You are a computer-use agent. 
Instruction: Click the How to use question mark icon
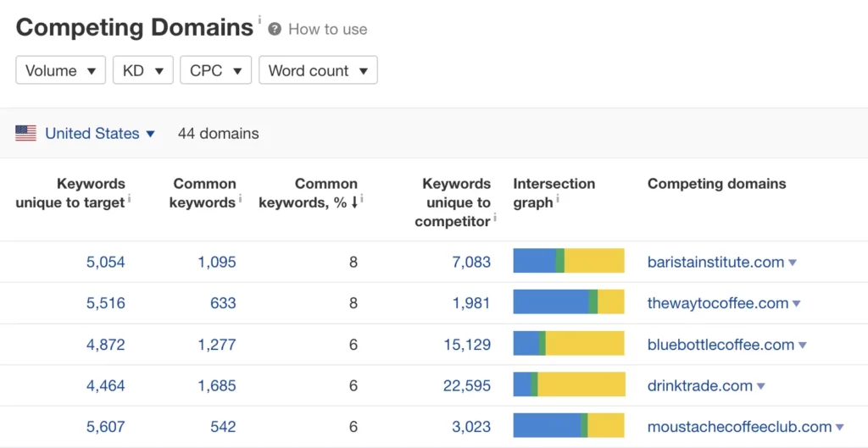point(275,29)
